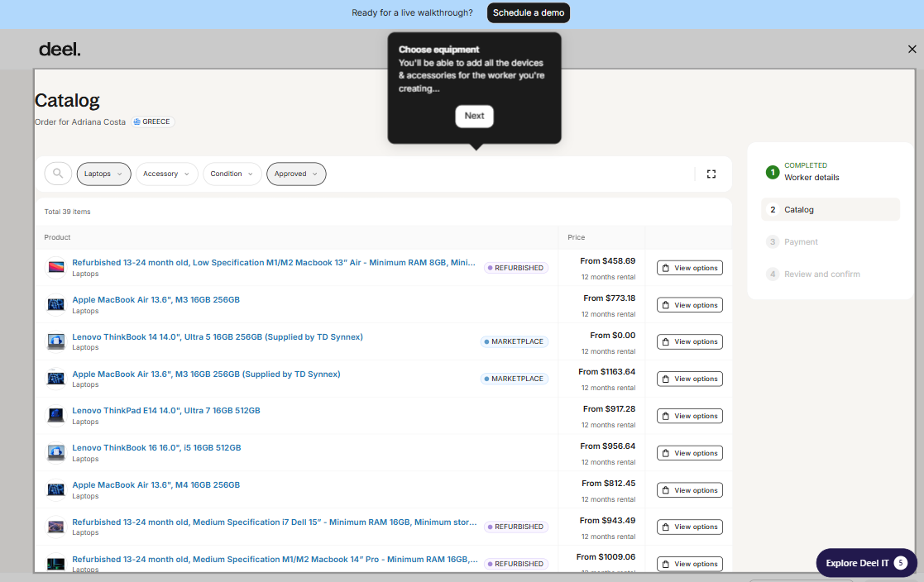Open the Condition filter dropdown

pos(232,174)
